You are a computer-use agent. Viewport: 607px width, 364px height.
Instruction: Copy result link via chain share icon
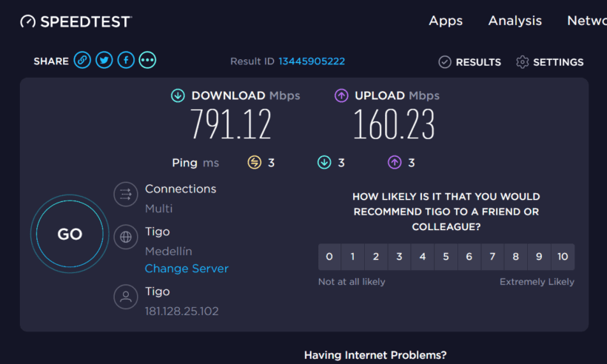(82, 61)
